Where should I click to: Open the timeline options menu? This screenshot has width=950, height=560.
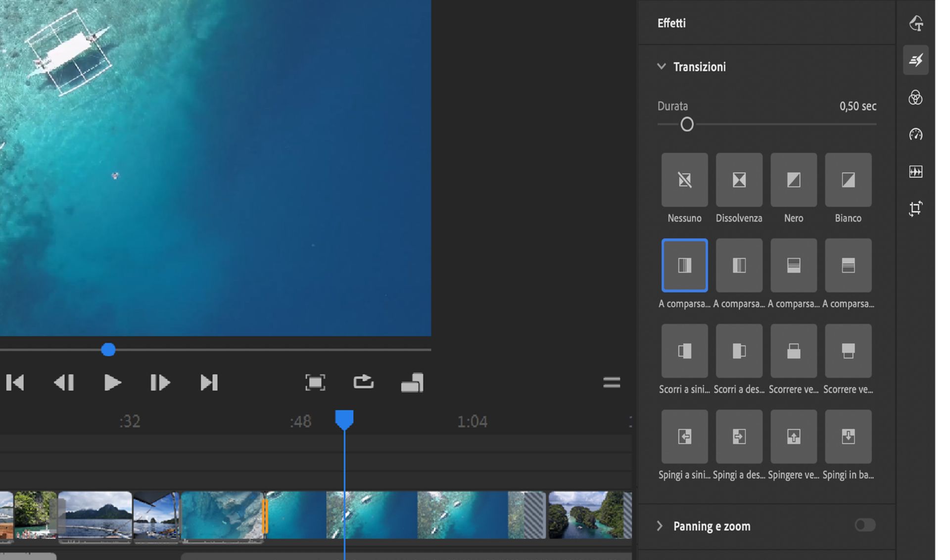[x=612, y=382]
